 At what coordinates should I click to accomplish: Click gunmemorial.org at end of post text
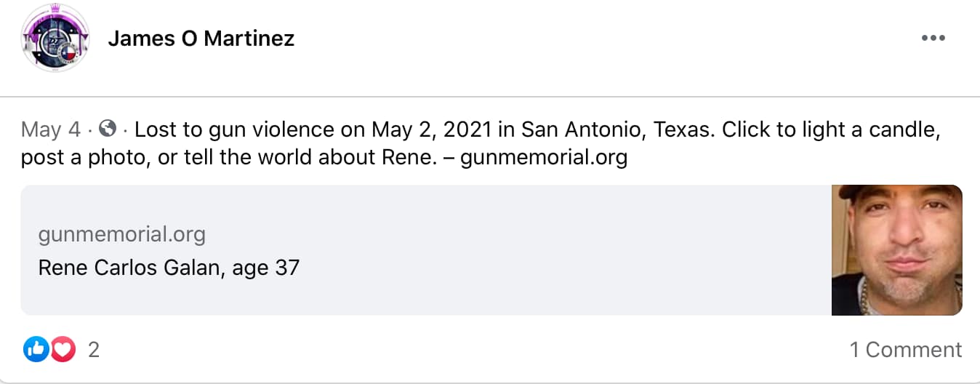pos(544,157)
